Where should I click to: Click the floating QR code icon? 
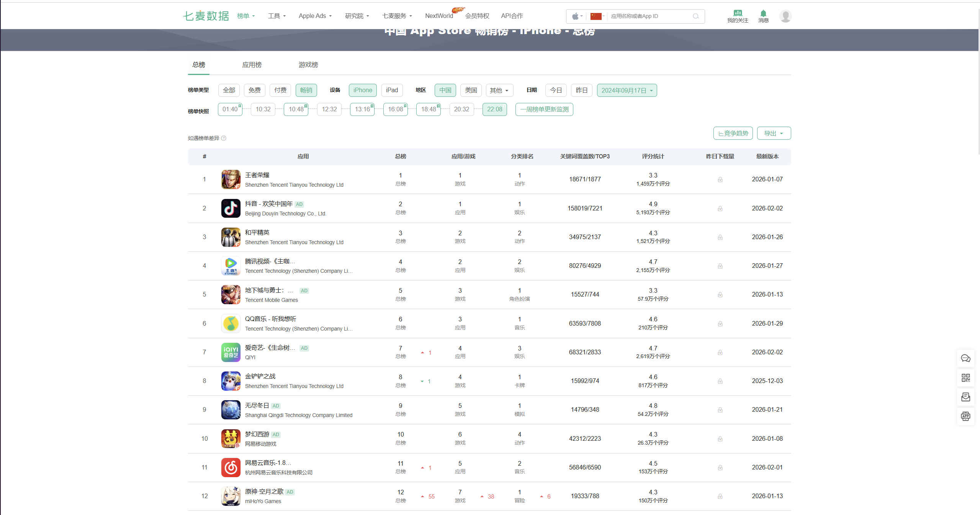click(965, 378)
